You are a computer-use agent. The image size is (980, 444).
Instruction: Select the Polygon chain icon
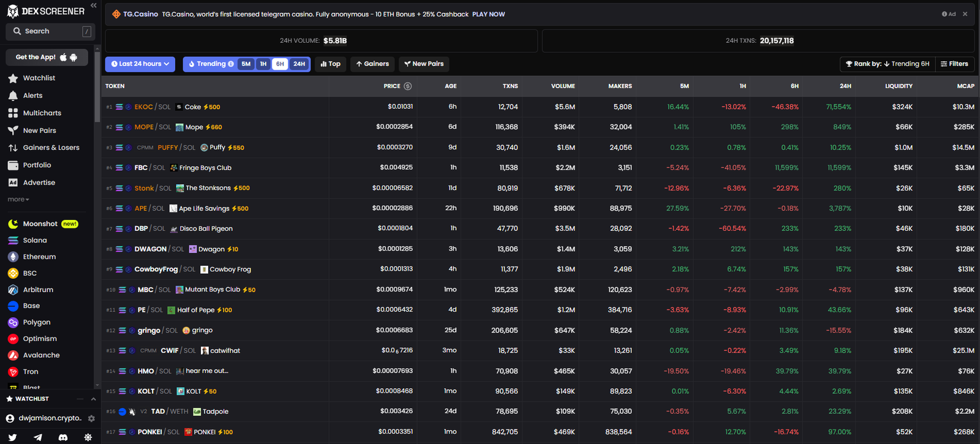coord(13,323)
